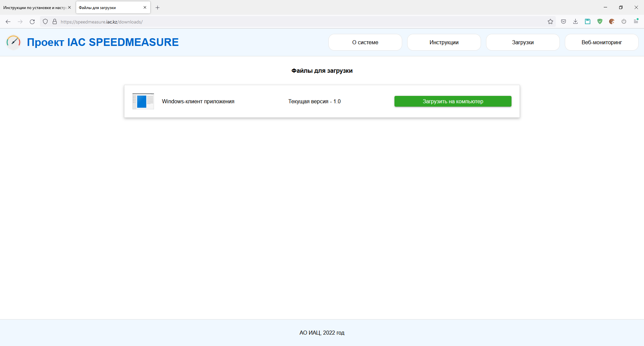644x346 pixels.
Task: Click the power extension icon
Action: coord(624,22)
